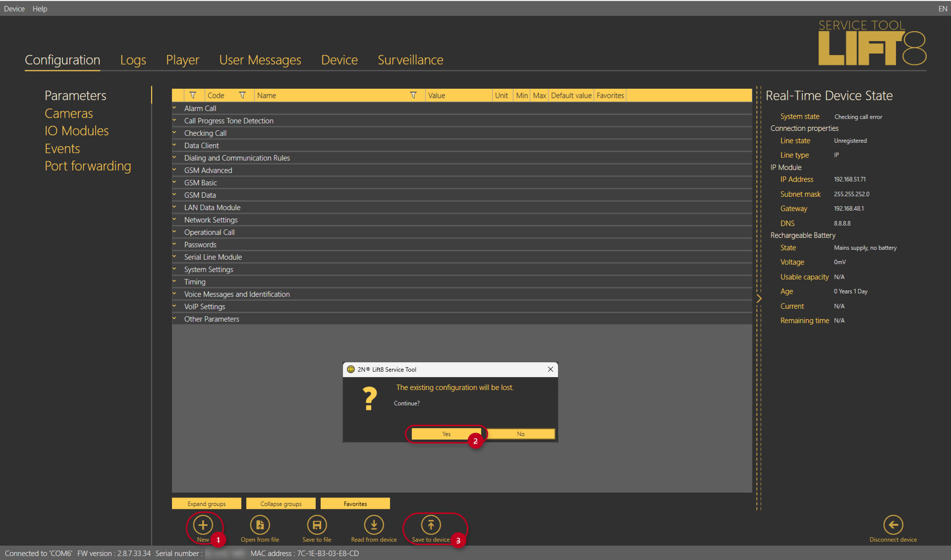Screen dimensions: 951x560
Task: Change language via EN selector
Action: click(942, 9)
